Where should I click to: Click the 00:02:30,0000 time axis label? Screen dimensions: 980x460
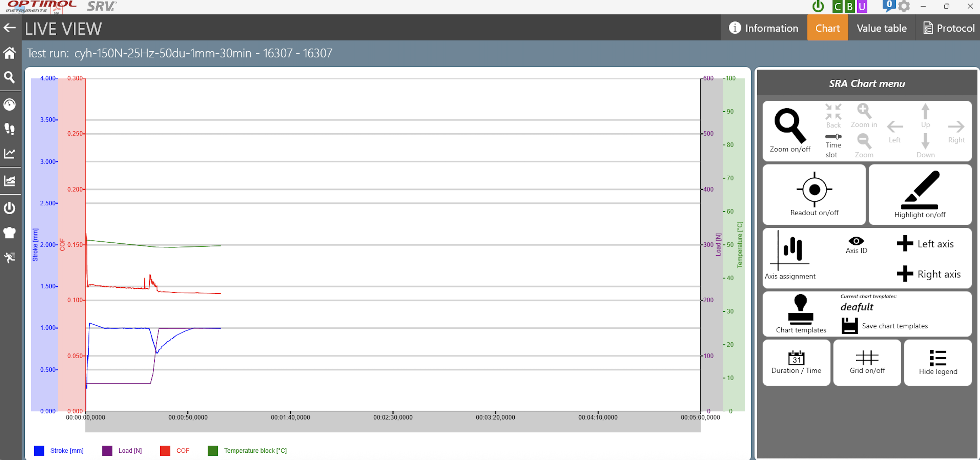pyautogui.click(x=393, y=417)
